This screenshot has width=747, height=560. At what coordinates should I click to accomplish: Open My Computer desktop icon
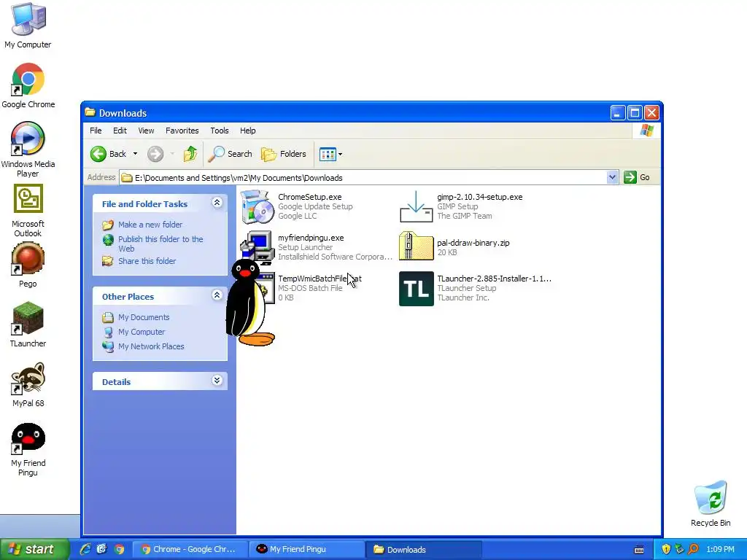[x=28, y=25]
